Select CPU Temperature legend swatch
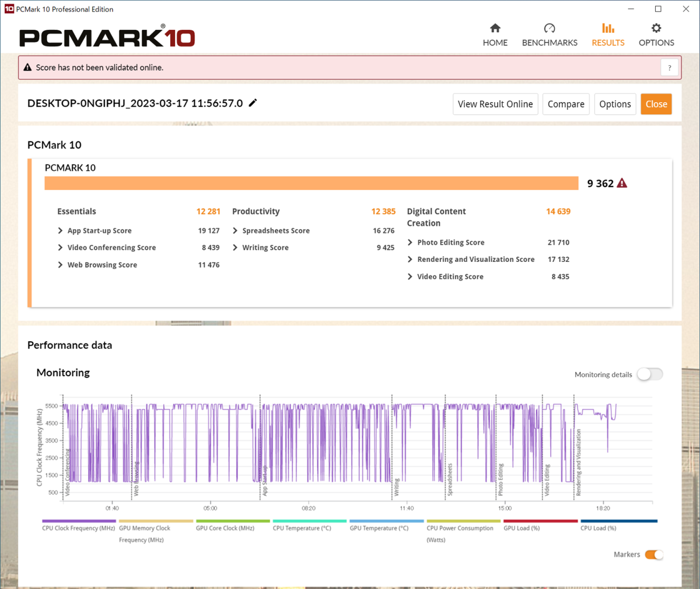The width and height of the screenshot is (700, 589). (310, 521)
